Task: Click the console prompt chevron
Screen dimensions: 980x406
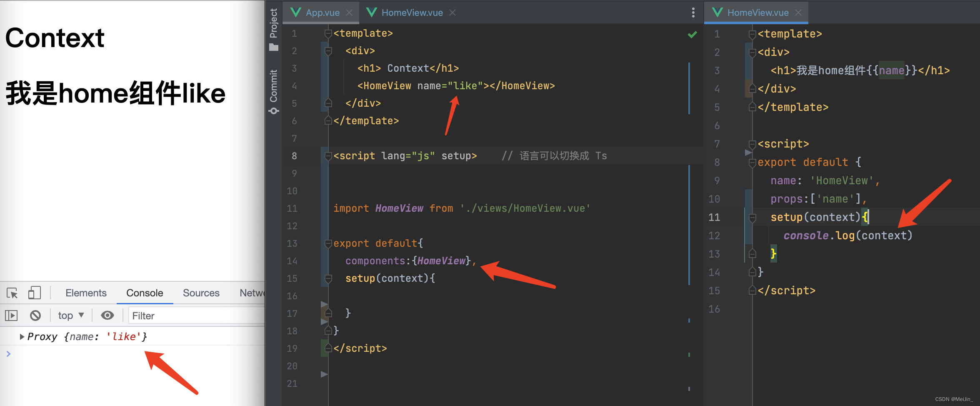Action: pos(8,354)
